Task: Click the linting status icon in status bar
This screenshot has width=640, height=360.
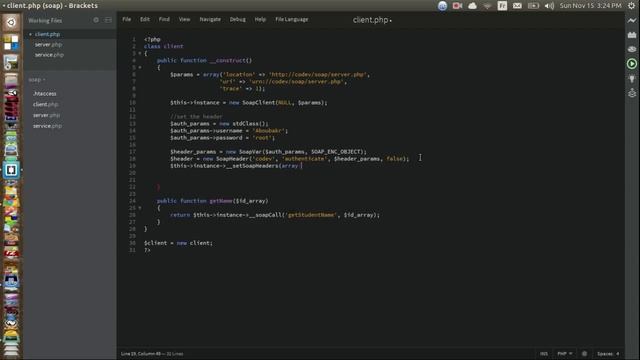Action: click(584, 354)
